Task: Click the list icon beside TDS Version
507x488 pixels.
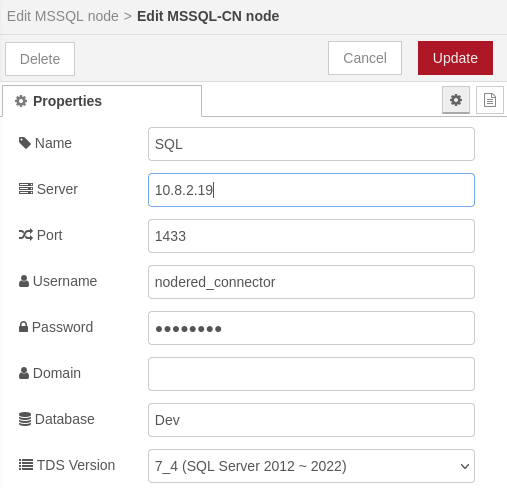Action: pos(26,465)
